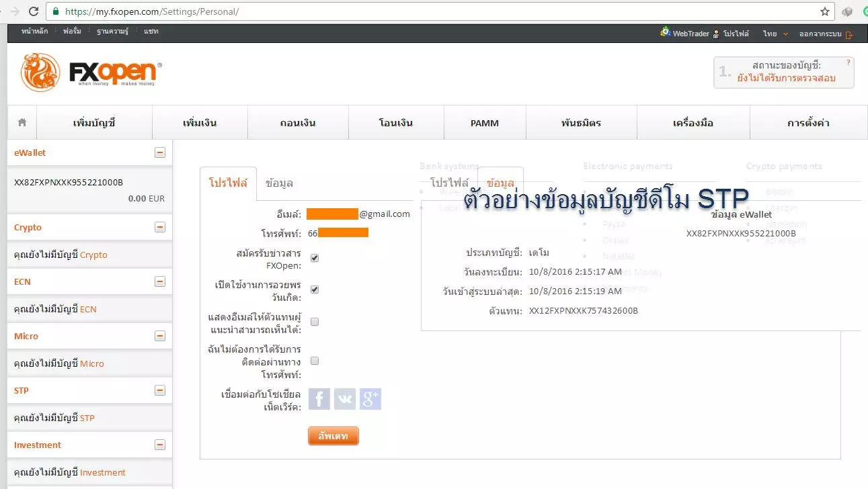Click the question mark in the account status box

pos(849,62)
